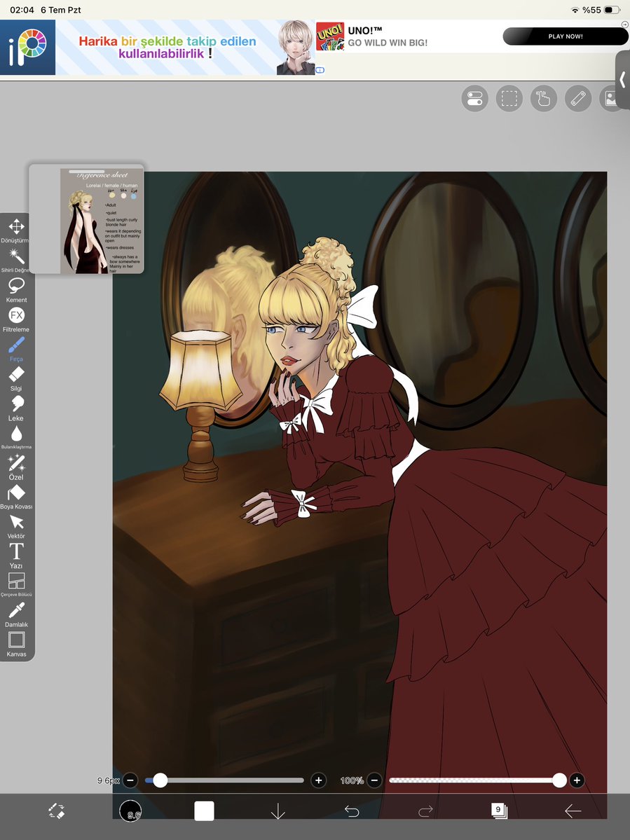This screenshot has height=840, width=630.
Task: Select the Bulanıklaştırma blur tool
Action: [16, 438]
